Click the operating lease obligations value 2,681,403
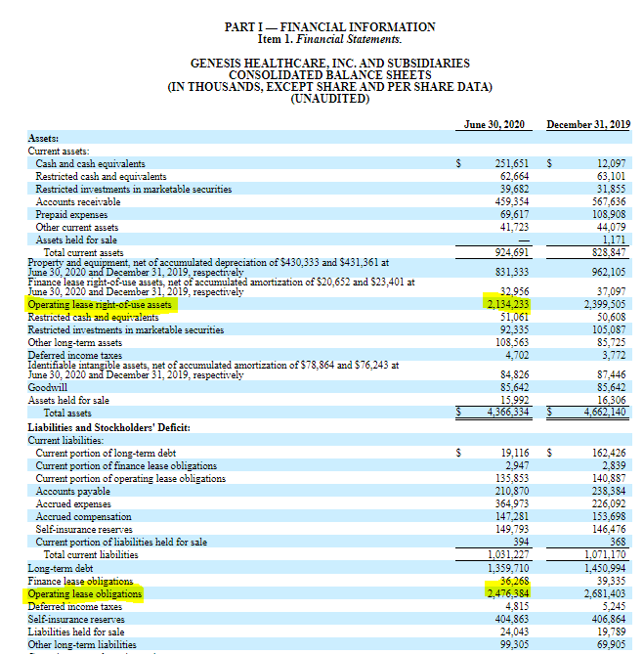The image size is (644, 654). [x=605, y=593]
